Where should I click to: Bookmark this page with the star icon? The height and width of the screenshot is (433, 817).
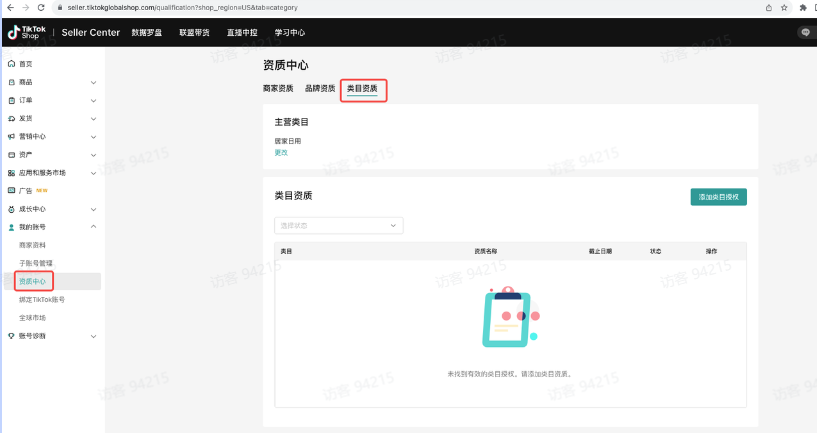click(x=785, y=7)
